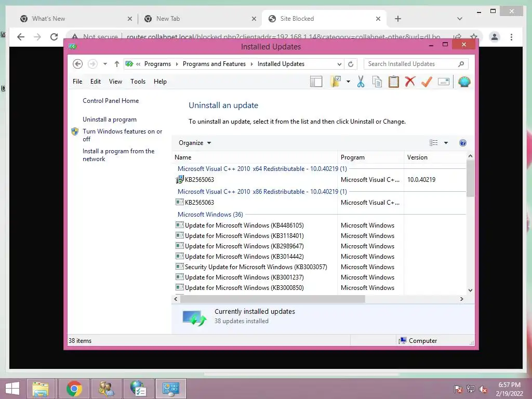Click the Chrome profile avatar icon
Image resolution: width=532 pixels, height=399 pixels.
click(495, 37)
